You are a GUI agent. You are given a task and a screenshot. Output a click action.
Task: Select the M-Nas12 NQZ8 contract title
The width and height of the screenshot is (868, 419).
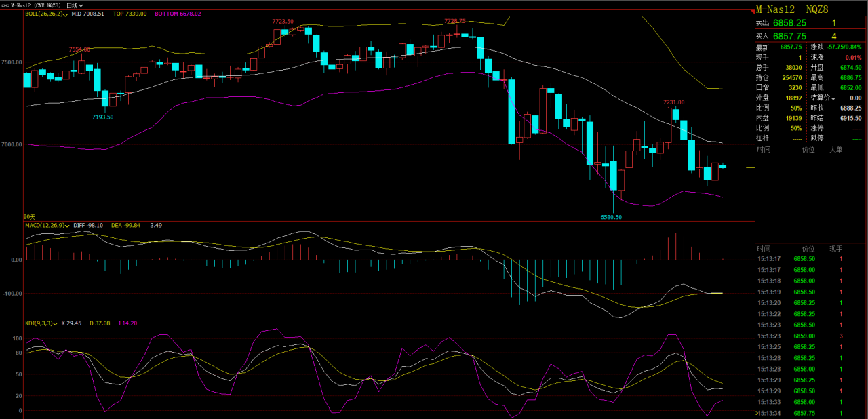click(x=793, y=9)
